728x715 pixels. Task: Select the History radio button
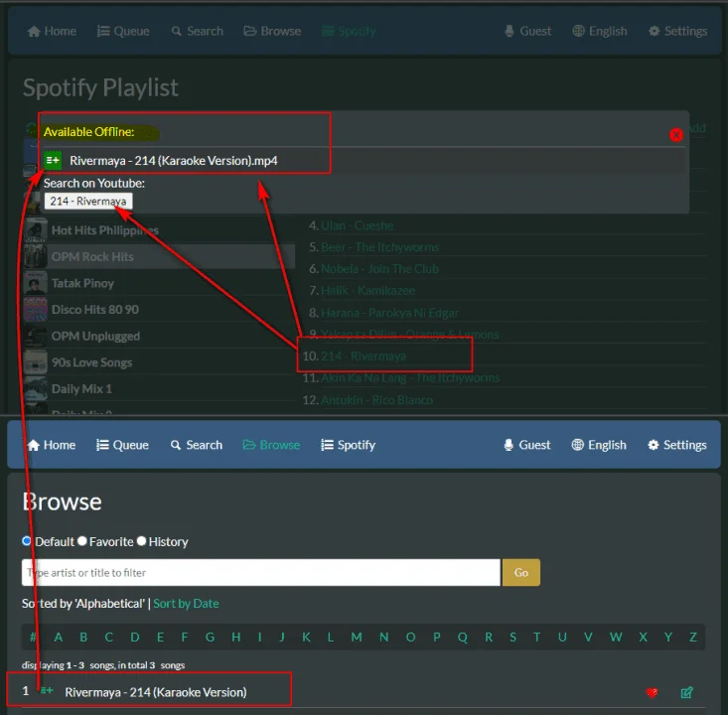click(x=142, y=541)
